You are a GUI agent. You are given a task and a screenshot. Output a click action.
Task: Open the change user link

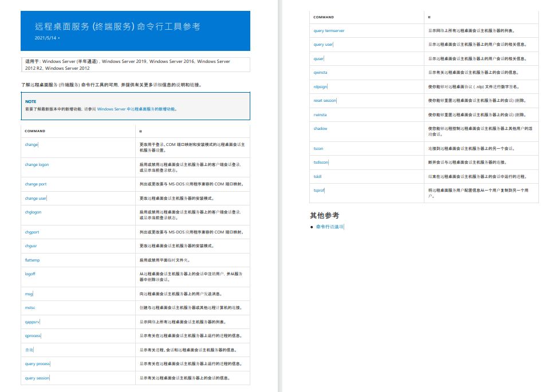(x=36, y=198)
